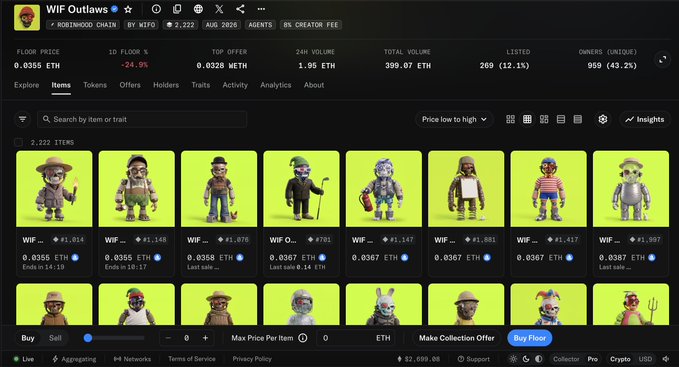This screenshot has height=367, width=679.
Task: Open the Tokens tab
Action: 95,85
